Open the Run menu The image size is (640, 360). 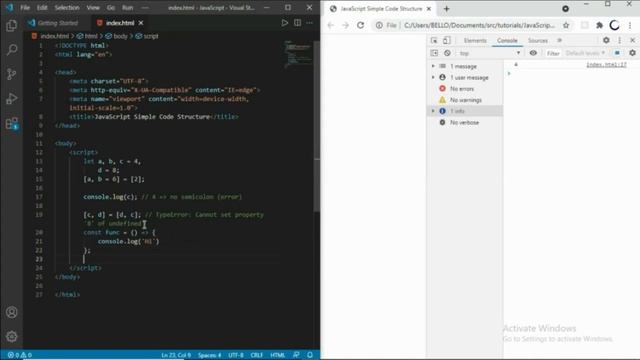127,7
